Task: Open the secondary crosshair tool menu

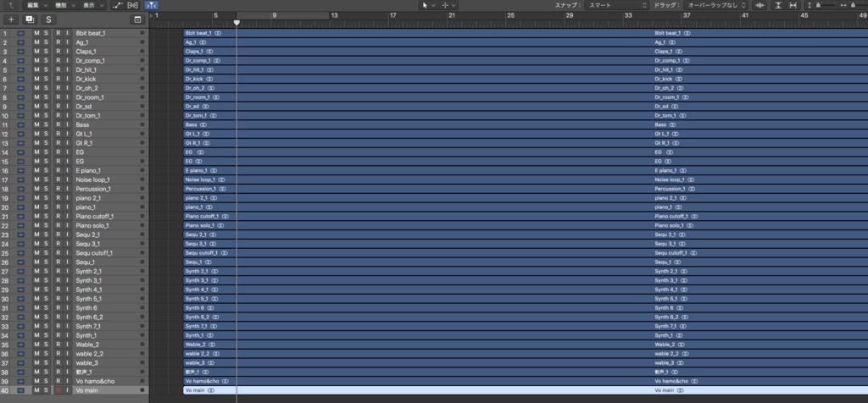Action: coord(449,5)
